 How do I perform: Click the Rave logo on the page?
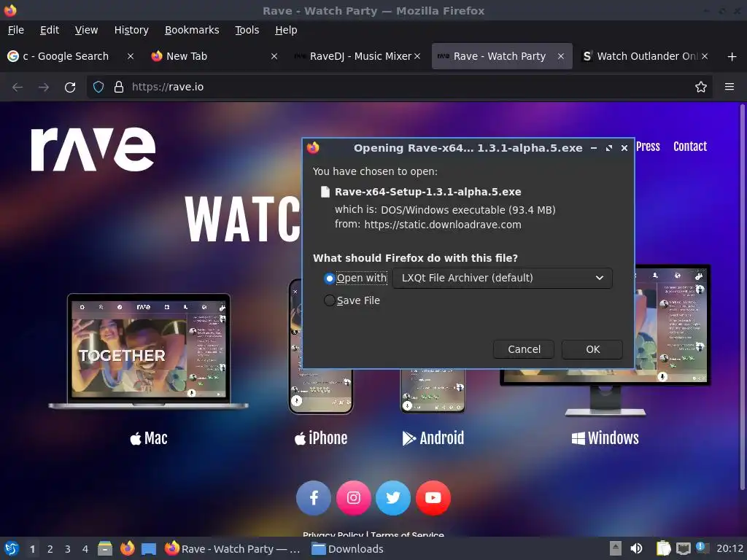(x=93, y=149)
